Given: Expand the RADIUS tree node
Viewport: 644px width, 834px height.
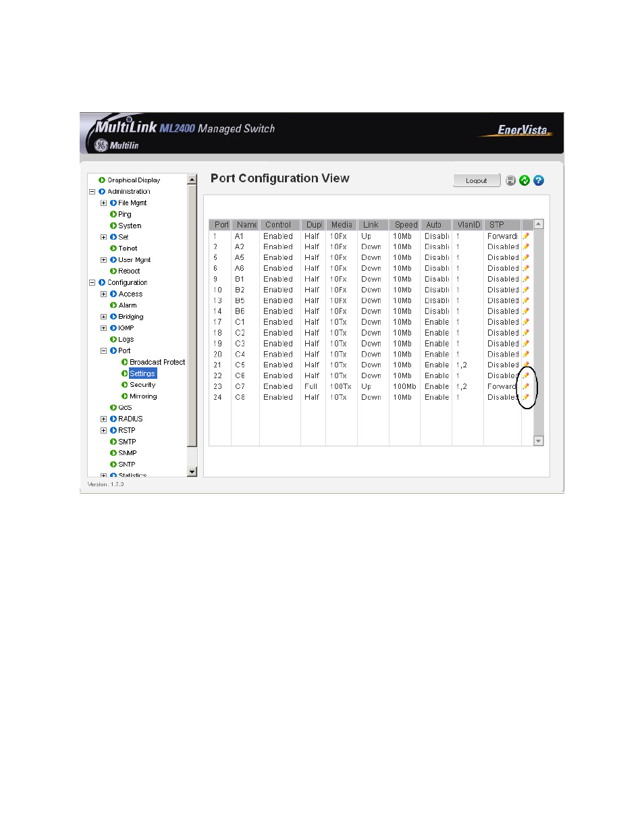Looking at the screenshot, I should click(103, 419).
